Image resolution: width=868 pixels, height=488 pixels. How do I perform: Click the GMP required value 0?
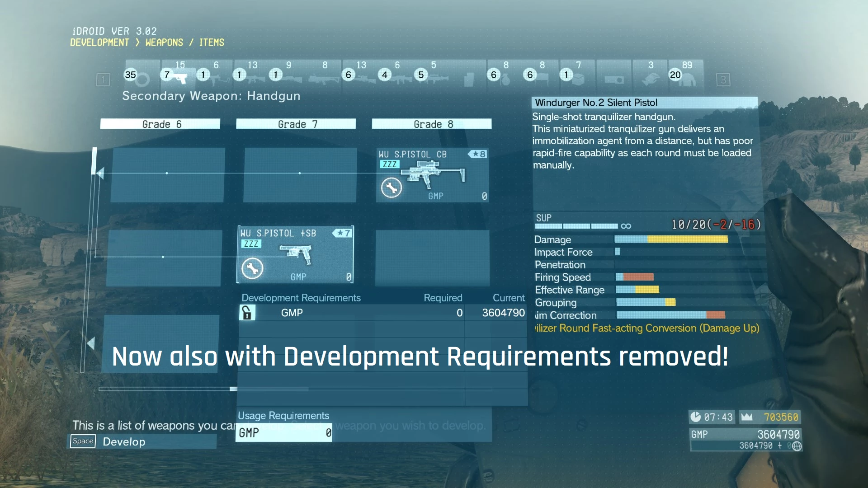[459, 313]
